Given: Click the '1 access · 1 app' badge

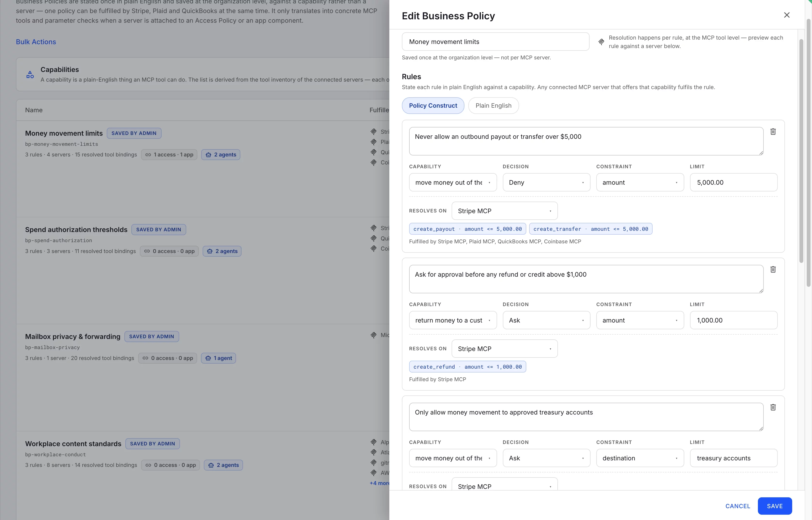Looking at the screenshot, I should click(169, 155).
